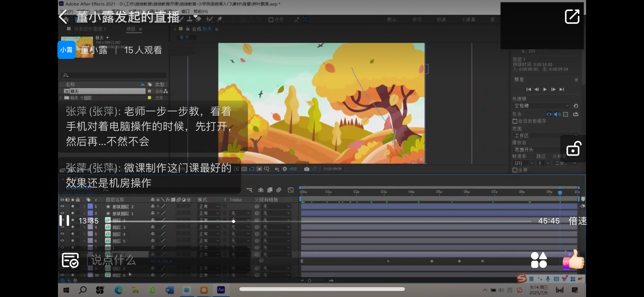Screen dimensions: 644x297
Task: Toggle the motion blur icon in timeline
Action: coord(279,190)
